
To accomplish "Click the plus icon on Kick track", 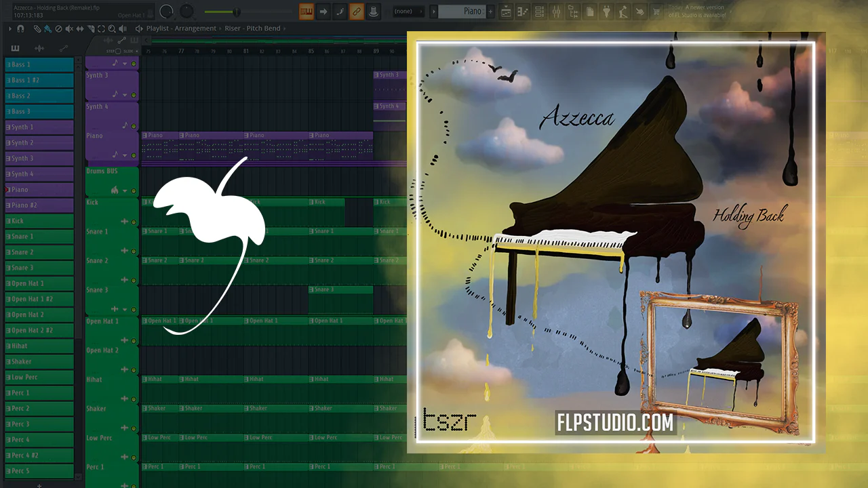I will (124, 222).
